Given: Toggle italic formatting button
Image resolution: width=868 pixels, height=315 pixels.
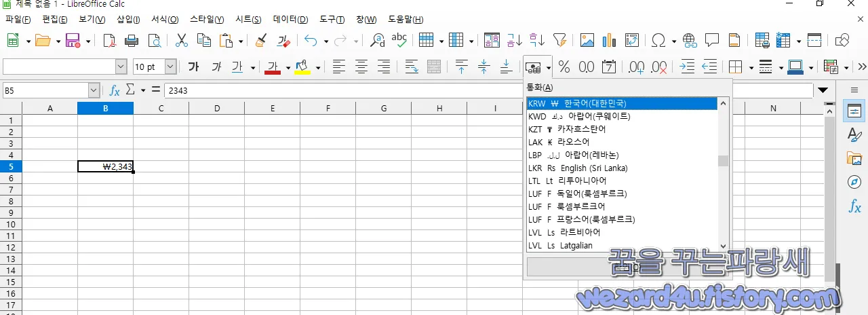Looking at the screenshot, I should [216, 67].
